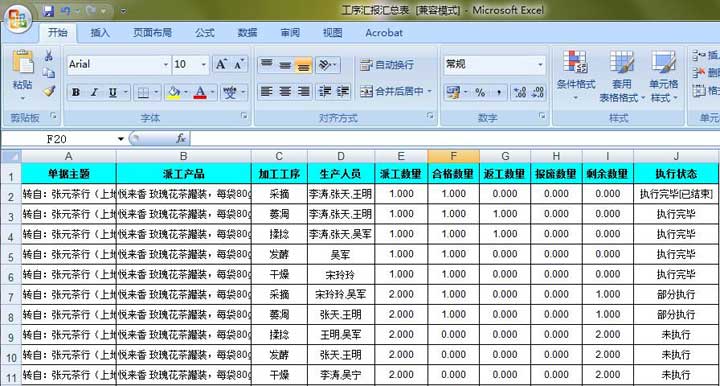Apply percent style
The height and width of the screenshot is (386, 720).
tap(480, 92)
